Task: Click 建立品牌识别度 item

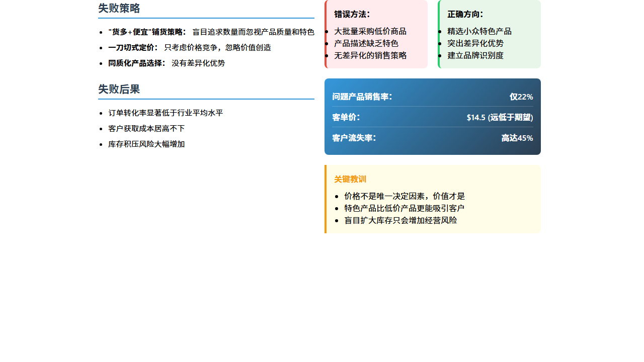Action: tap(475, 55)
